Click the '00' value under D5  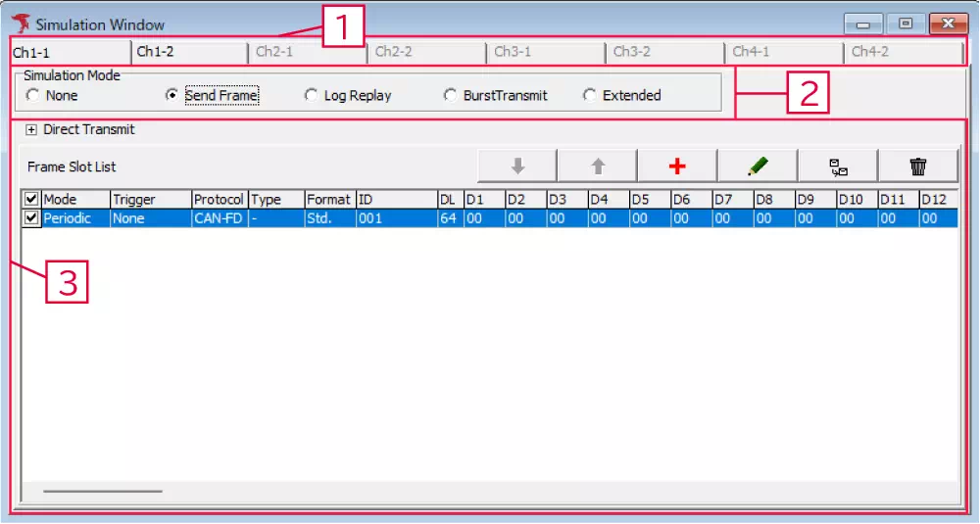[650, 218]
